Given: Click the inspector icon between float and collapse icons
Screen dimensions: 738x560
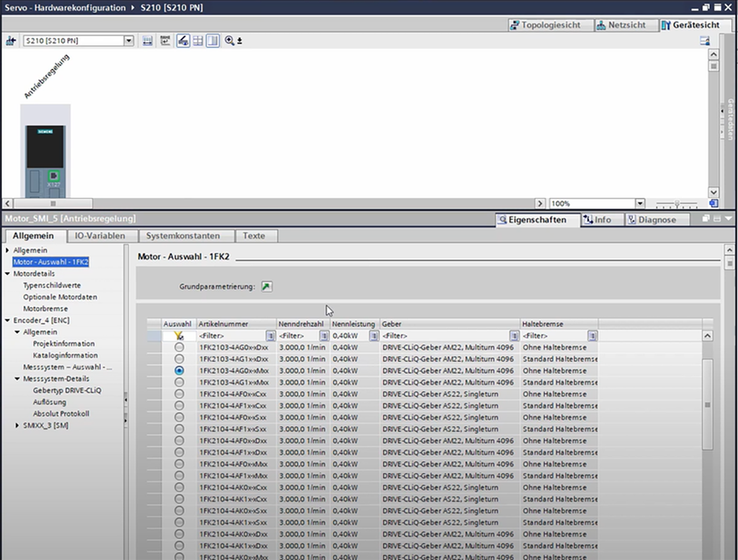Looking at the screenshot, I should tap(717, 219).
